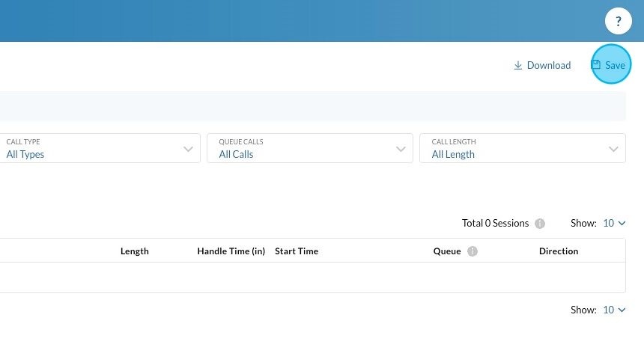Open the help question mark icon

619,22
